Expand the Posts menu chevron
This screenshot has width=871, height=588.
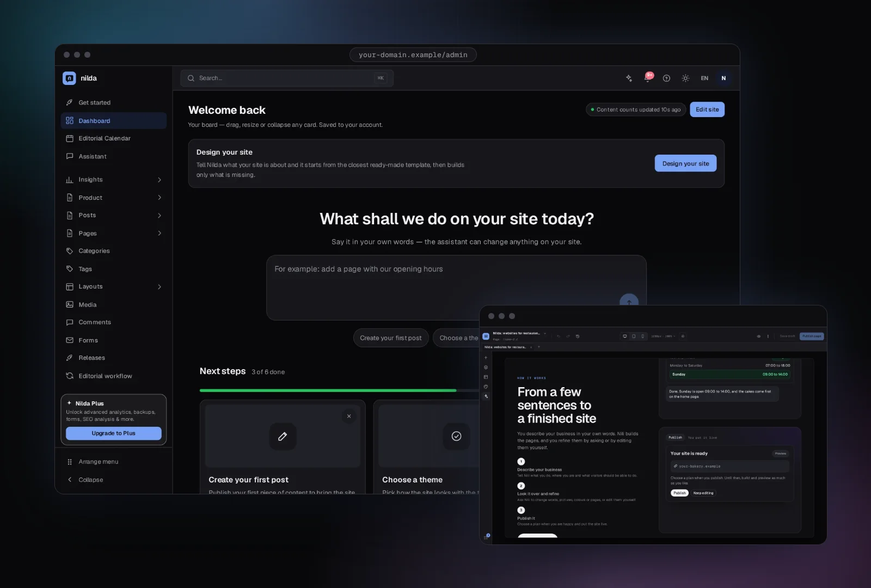pos(160,216)
